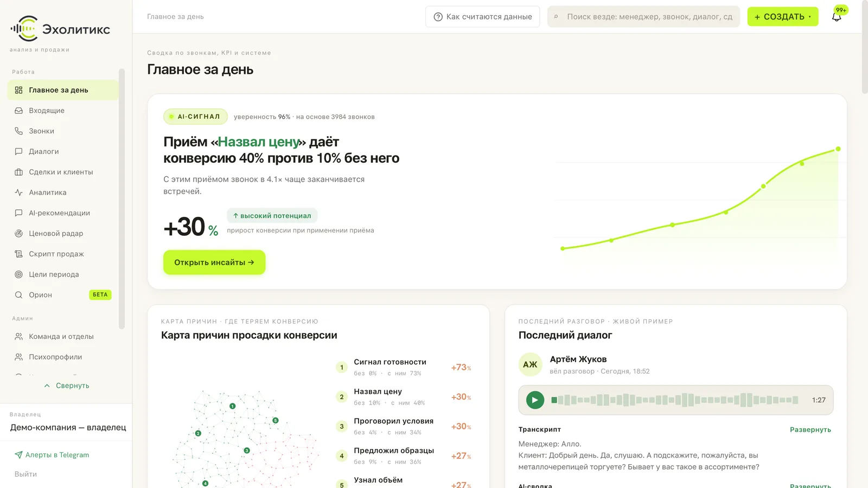The image size is (868, 488).
Task: Click question mark icon in Как считаются данные
Action: pyautogui.click(x=438, y=17)
